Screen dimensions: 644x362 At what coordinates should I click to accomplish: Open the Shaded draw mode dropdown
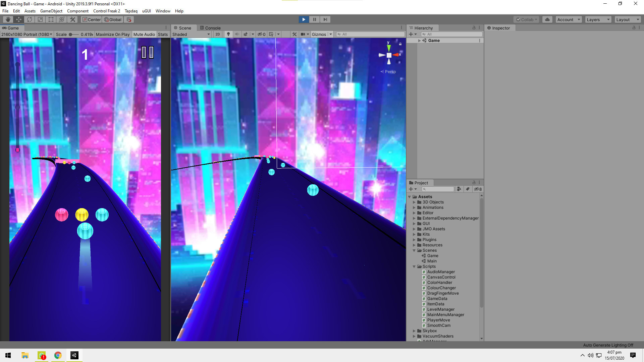click(x=191, y=34)
